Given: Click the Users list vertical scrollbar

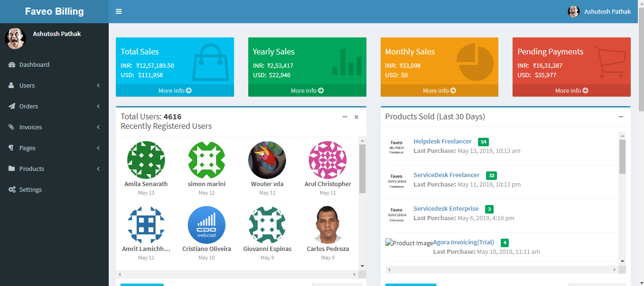Looking at the screenshot, I should [x=362, y=169].
